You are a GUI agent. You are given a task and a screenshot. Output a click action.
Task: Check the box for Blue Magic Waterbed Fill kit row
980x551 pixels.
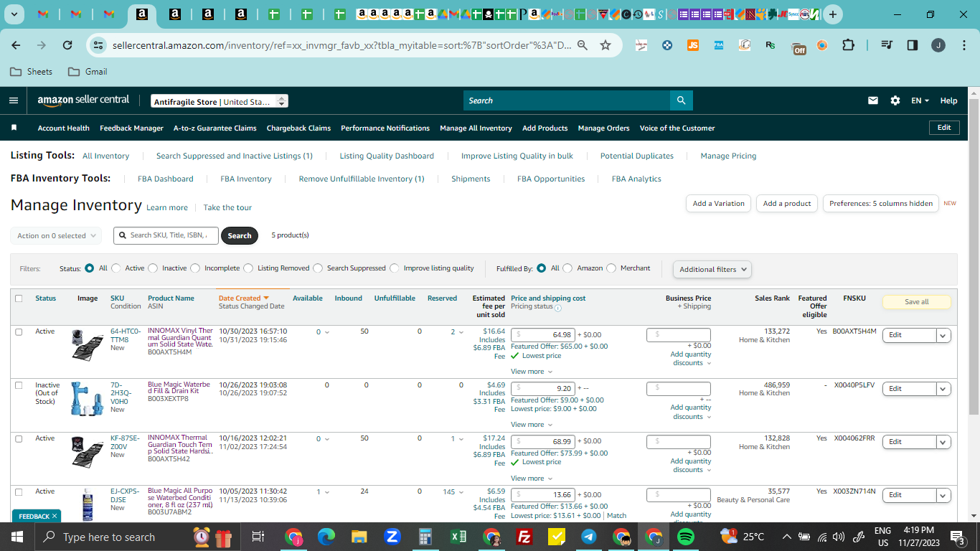[x=19, y=385]
